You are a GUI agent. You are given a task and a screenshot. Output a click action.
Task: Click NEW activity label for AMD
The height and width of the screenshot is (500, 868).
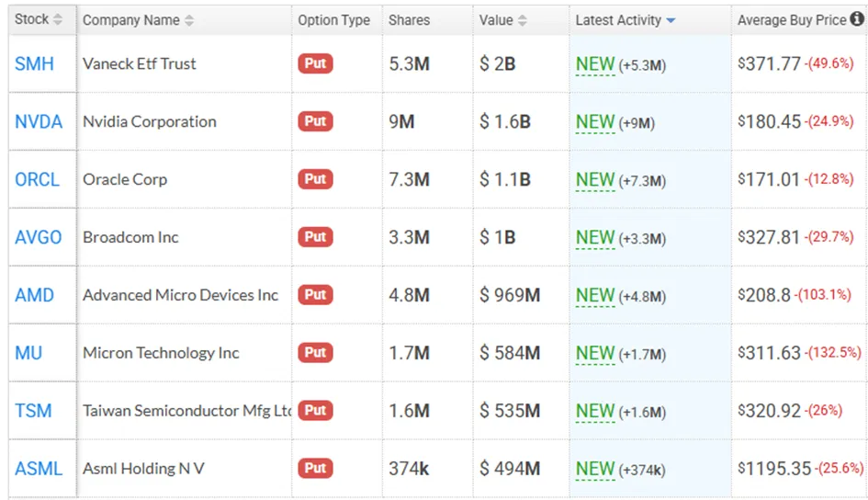tap(595, 296)
